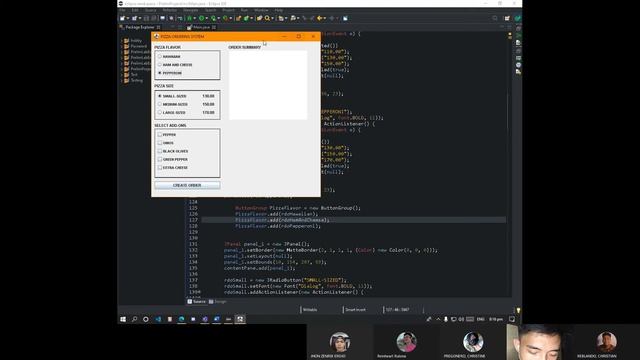The height and width of the screenshot is (360, 640).
Task: Switch to the Package Explorer tab
Action: 140,27
